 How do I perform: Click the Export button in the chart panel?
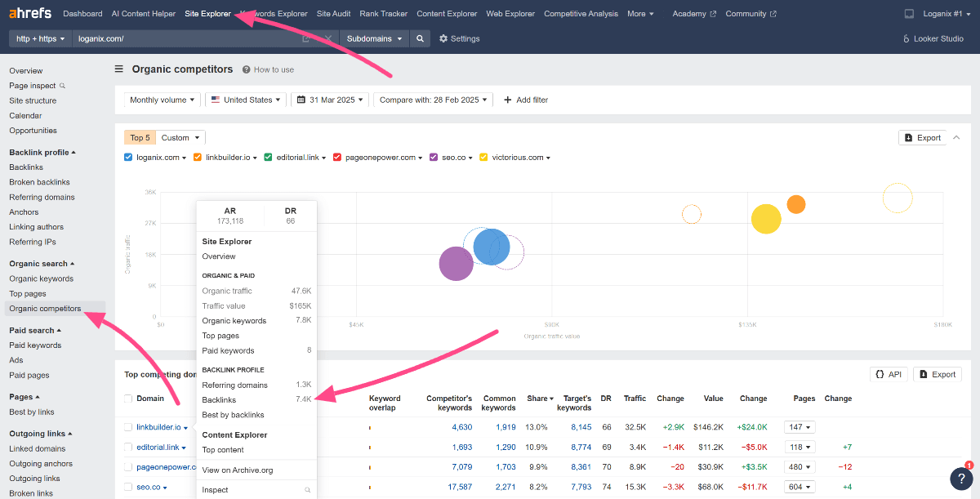click(x=922, y=137)
